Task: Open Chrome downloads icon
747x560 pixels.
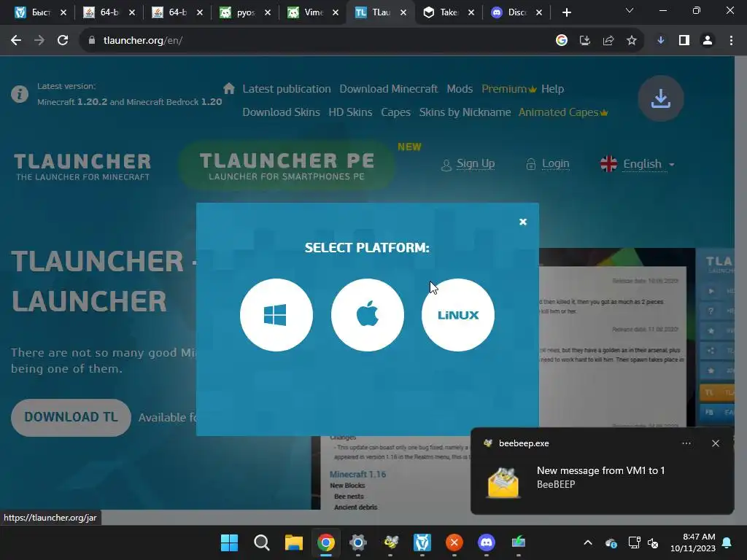Action: pyautogui.click(x=661, y=41)
